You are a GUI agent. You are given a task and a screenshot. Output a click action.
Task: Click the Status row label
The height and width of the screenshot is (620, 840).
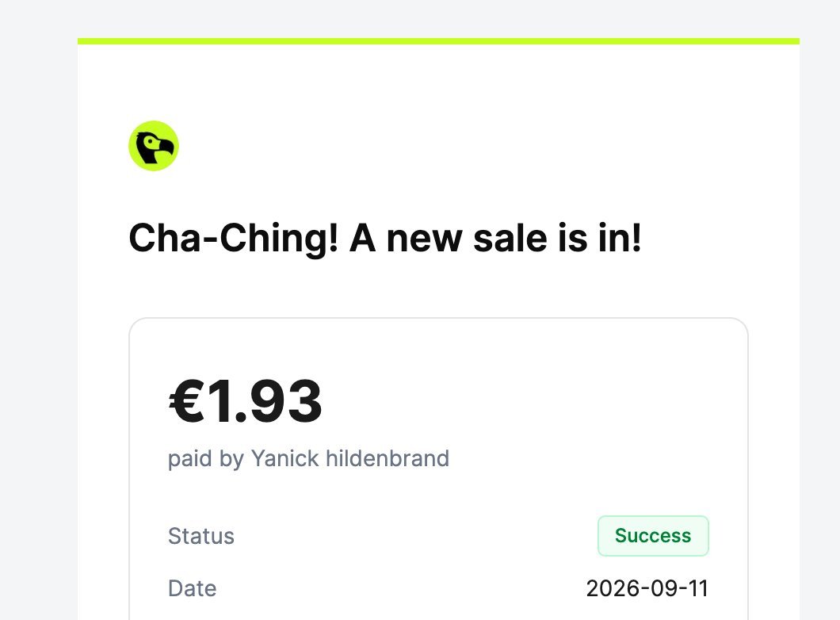click(201, 536)
